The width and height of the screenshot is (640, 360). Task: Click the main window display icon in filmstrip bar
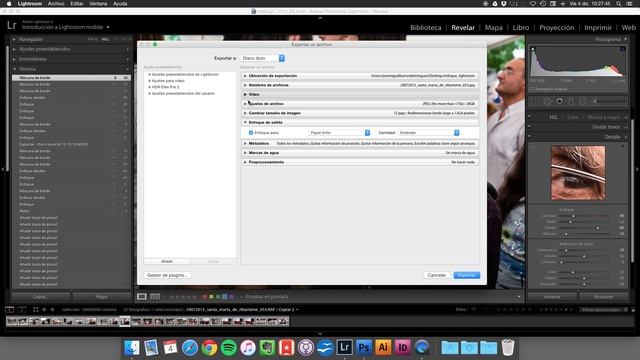[x=9, y=309]
